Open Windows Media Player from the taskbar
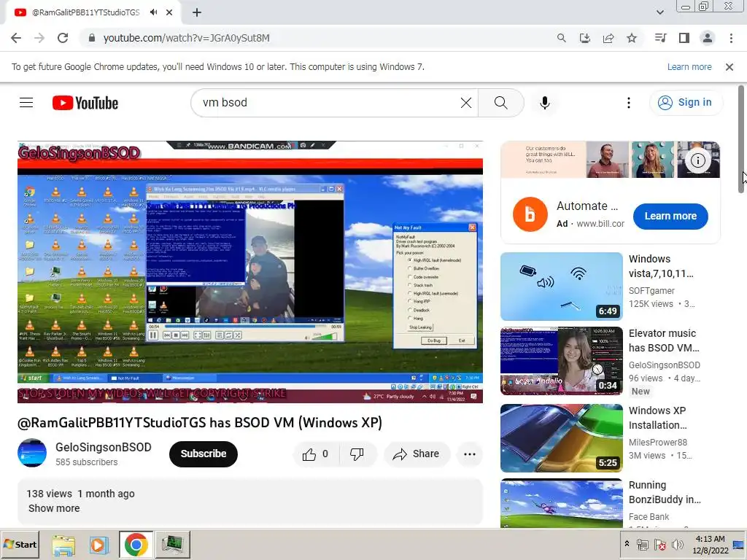 pyautogui.click(x=99, y=545)
